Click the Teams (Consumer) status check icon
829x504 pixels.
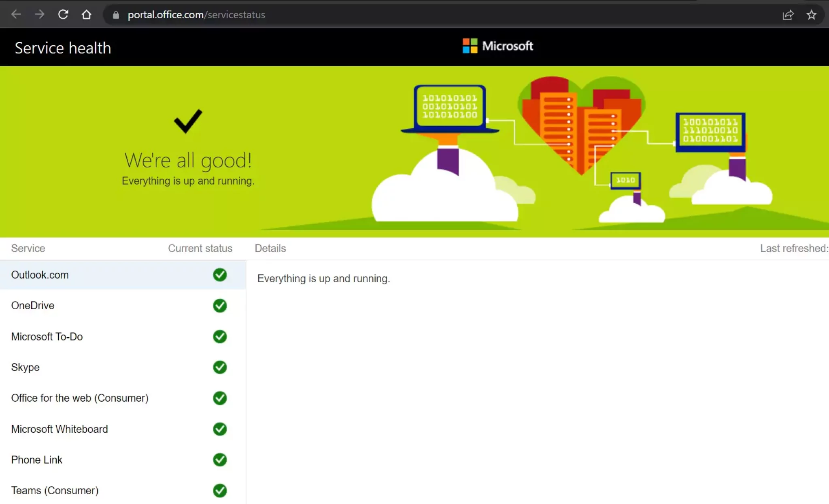(x=220, y=491)
